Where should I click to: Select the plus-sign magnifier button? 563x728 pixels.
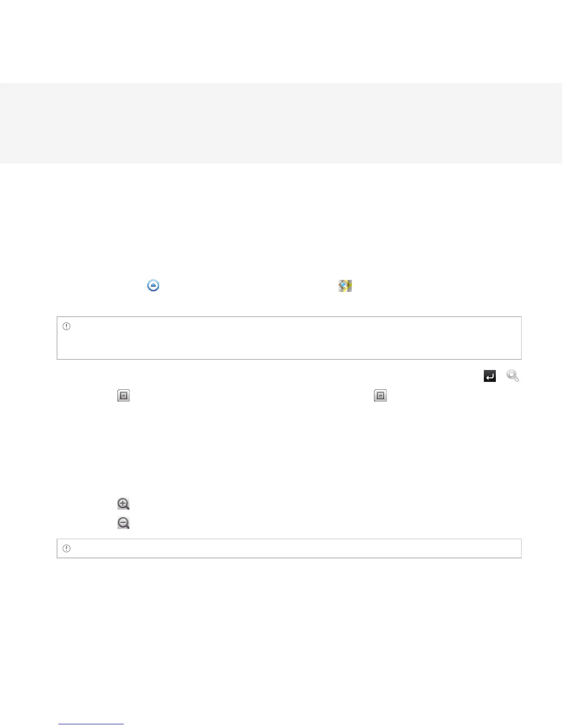point(123,504)
